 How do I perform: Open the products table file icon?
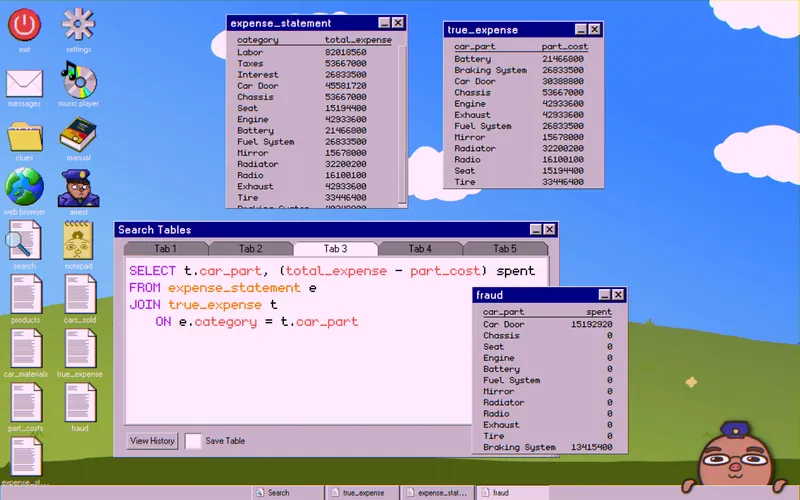point(26,294)
